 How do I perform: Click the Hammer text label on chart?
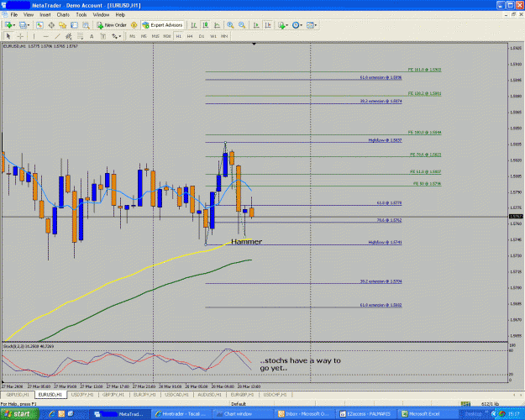246,241
